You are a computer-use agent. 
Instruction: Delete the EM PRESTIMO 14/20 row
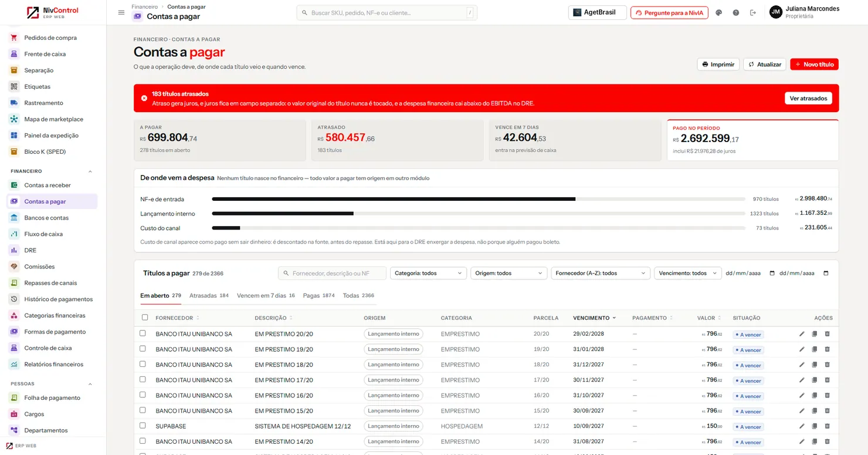[828, 441]
